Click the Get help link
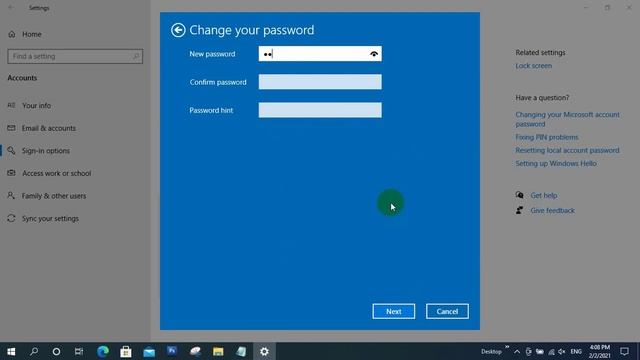This screenshot has width=640, height=360. 544,196
